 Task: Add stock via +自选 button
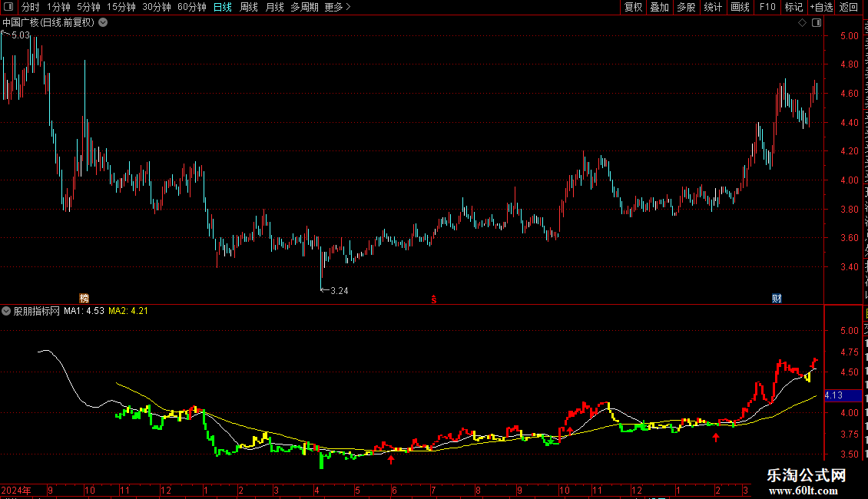821,7
